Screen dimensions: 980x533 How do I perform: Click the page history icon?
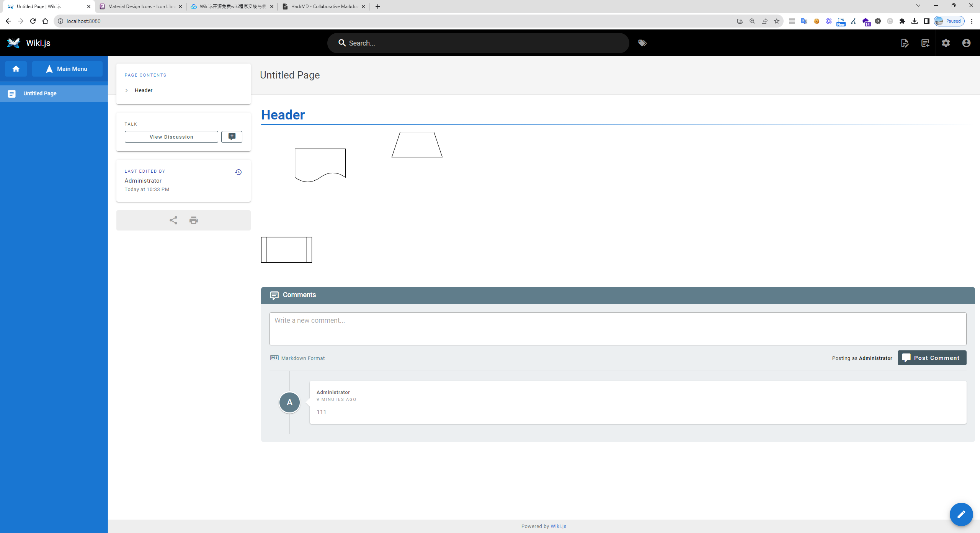click(238, 172)
